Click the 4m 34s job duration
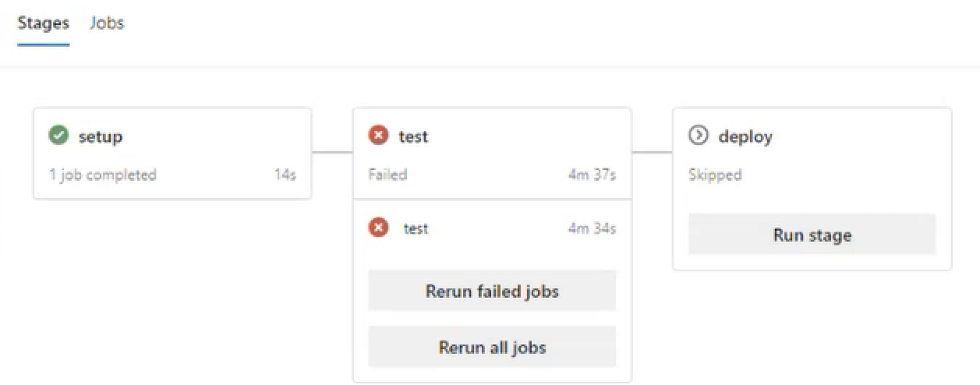 tap(592, 229)
